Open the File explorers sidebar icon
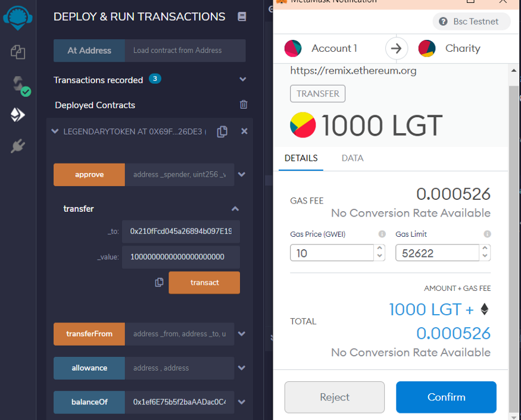 (x=18, y=52)
